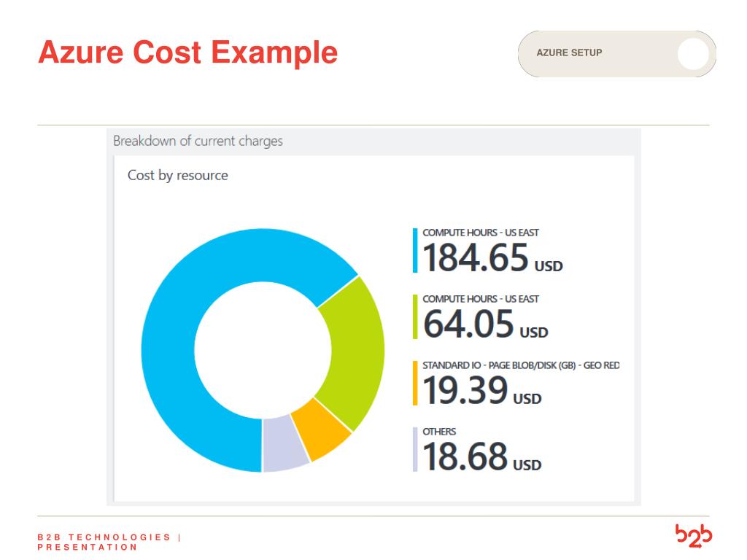The image size is (747, 560).
Task: Click COMPUTE HOURS - US EAST label above 64.05
Action: point(481,298)
